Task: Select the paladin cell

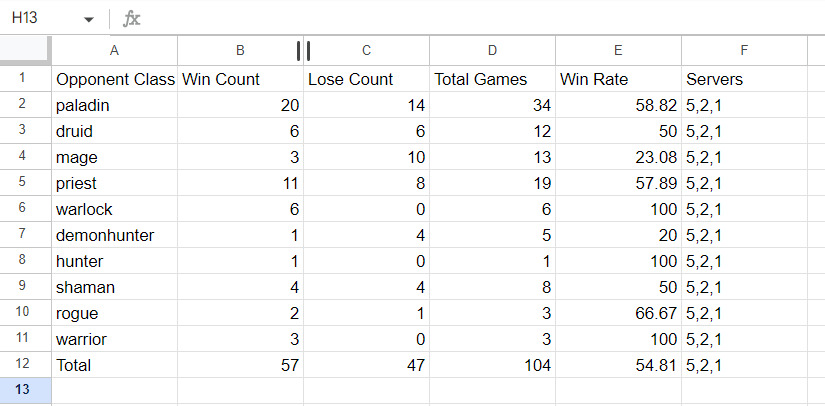Action: pos(115,105)
